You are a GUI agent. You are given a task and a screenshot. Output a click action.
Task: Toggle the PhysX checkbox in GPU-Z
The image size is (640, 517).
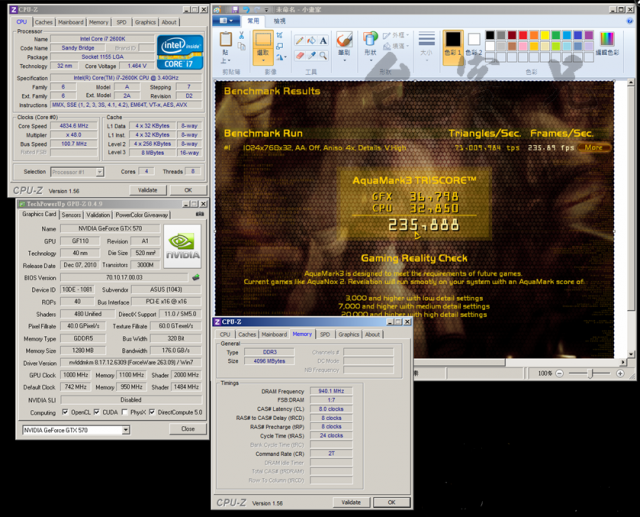click(x=124, y=412)
